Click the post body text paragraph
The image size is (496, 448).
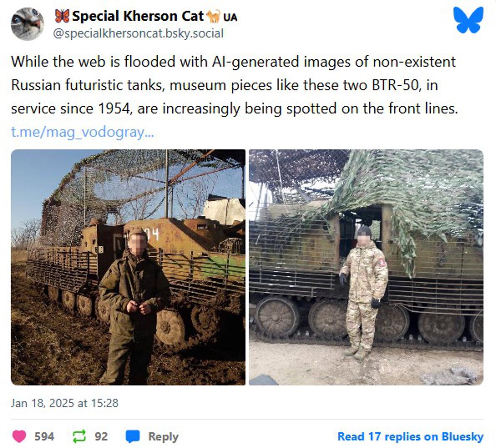pos(235,85)
